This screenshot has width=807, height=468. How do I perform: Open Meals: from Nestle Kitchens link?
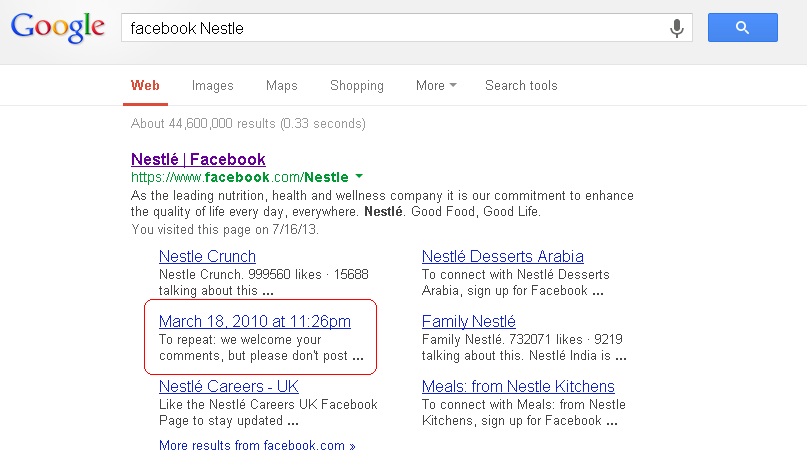518,386
